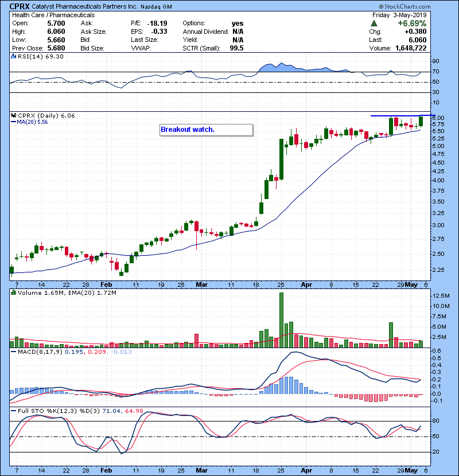Click the P/E value -18.19
The image size is (459, 476).
tap(157, 24)
